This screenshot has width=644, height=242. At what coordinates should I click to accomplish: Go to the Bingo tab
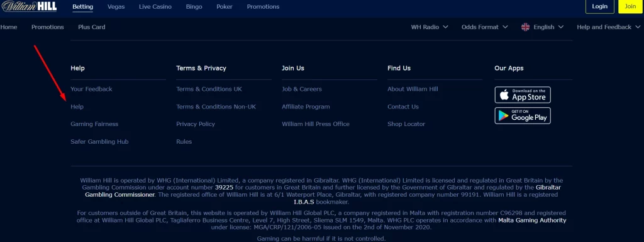[194, 6]
